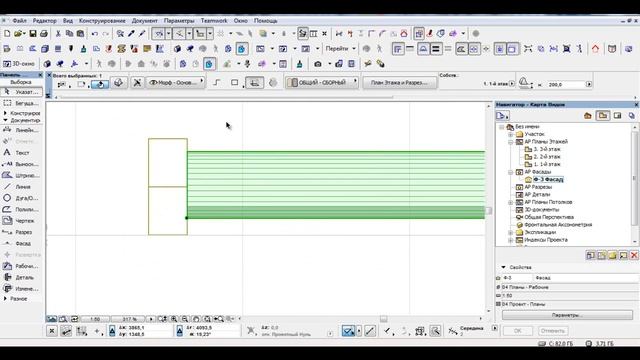Select the Line (Линия) tool
This screenshot has height=360, width=640.
point(21,187)
